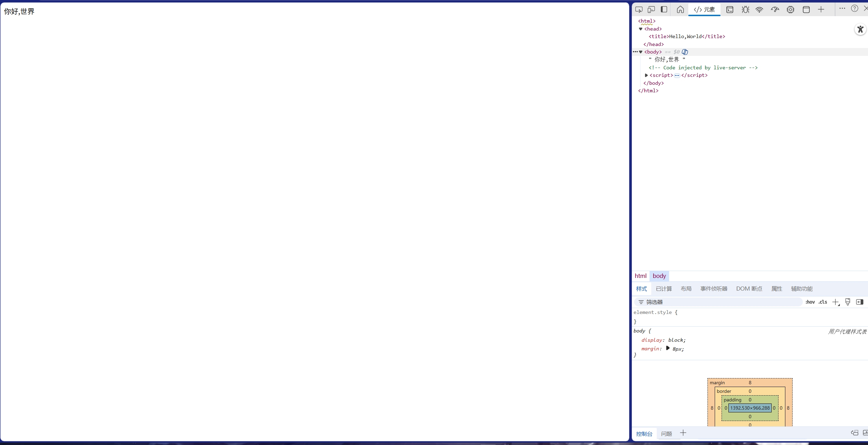Viewport: 868px width, 445px height.
Task: Open the Application panel icon
Action: tap(806, 10)
